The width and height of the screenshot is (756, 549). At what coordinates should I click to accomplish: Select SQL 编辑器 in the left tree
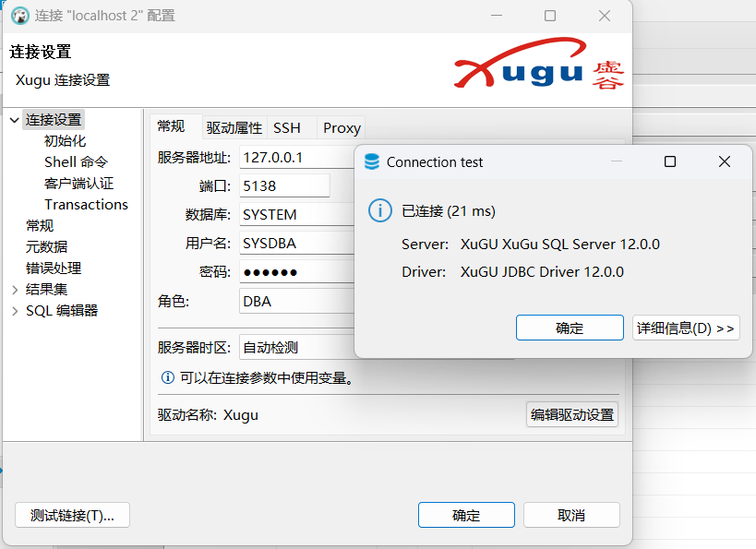coord(62,310)
